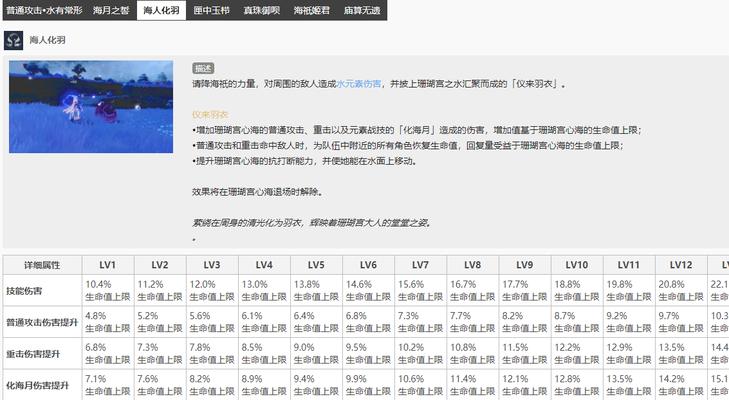Click the 8.5% cell in 重击伤害提升 row
729x400 pixels.
264,354
